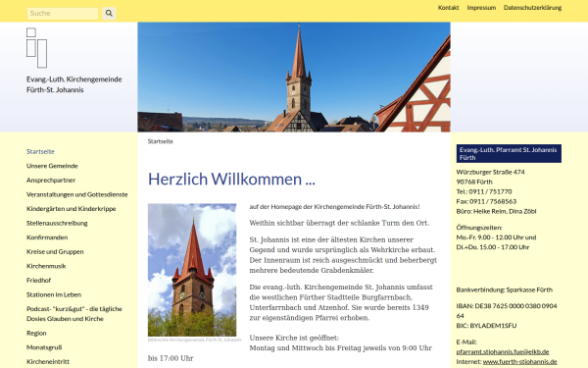Screen dimensions: 588x368
Task: Go to Veranstaltungen und Gottesdienste
Action: click(76, 194)
